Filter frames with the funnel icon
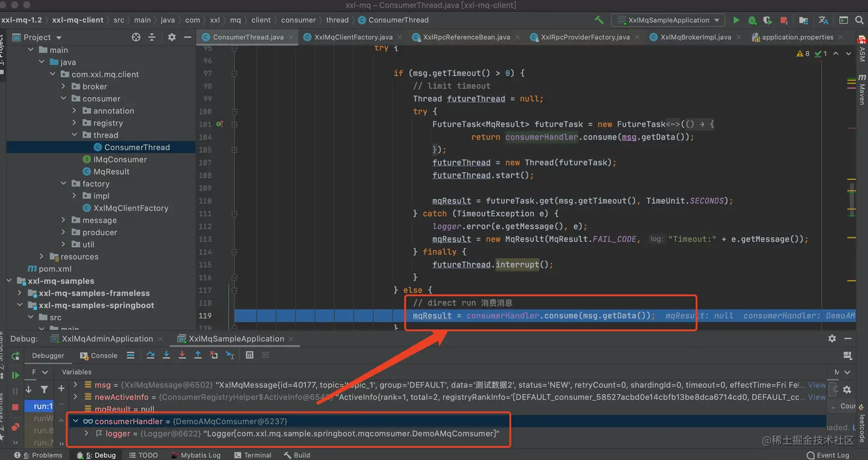Screen dimensions: 868x460 coord(44,390)
